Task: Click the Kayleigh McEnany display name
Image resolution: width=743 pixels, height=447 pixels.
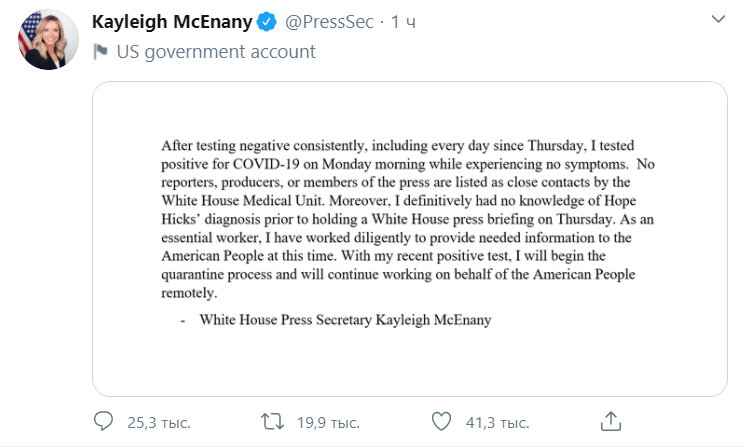Action: [x=169, y=22]
